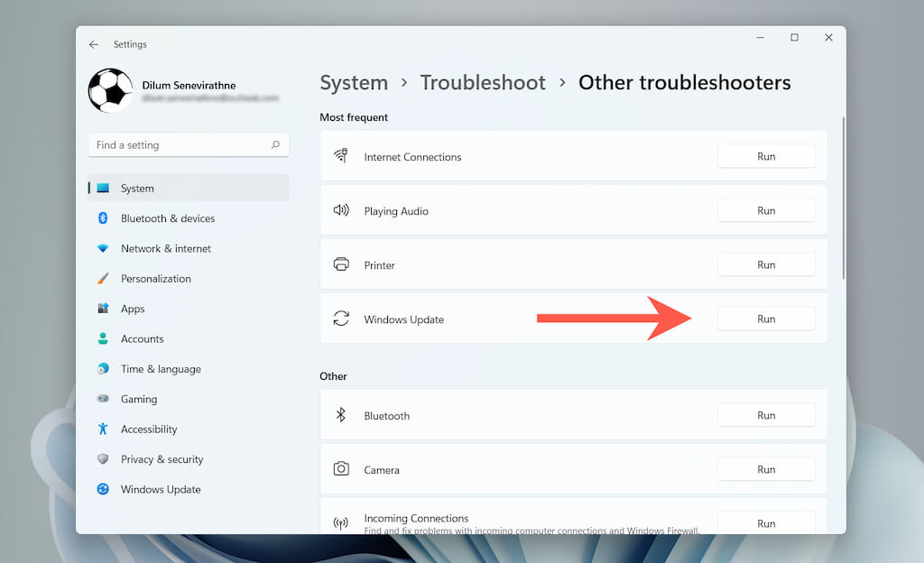Screen dimensions: 924x563
Task: Click the Camera troubleshooter icon
Action: [341, 469]
